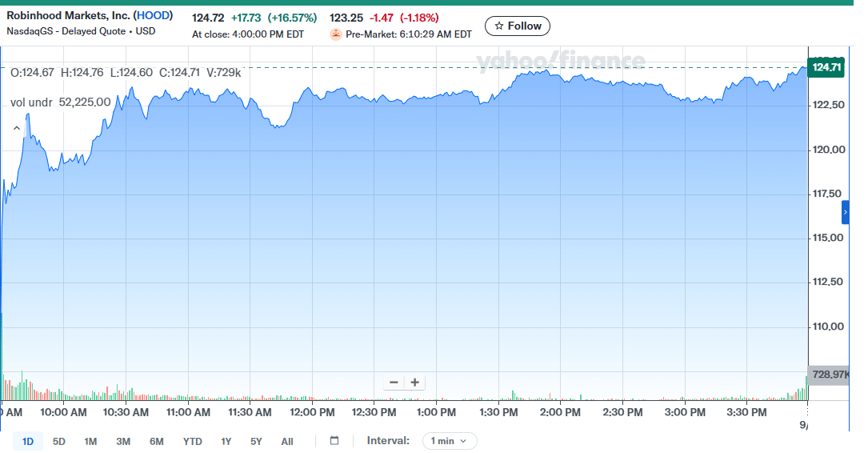Click the 124.71 current price label
The image size is (868, 453).
[x=826, y=67]
